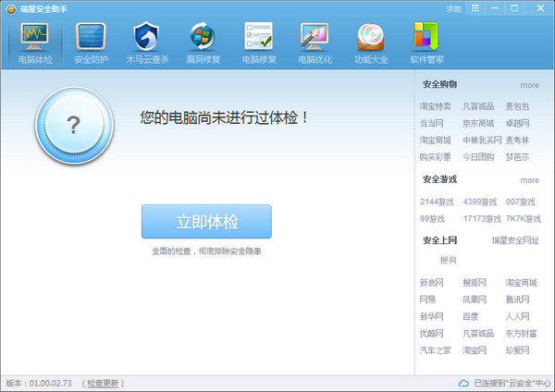Open the 木马云查杀 shield icon
The image size is (555, 392).
pos(146,36)
